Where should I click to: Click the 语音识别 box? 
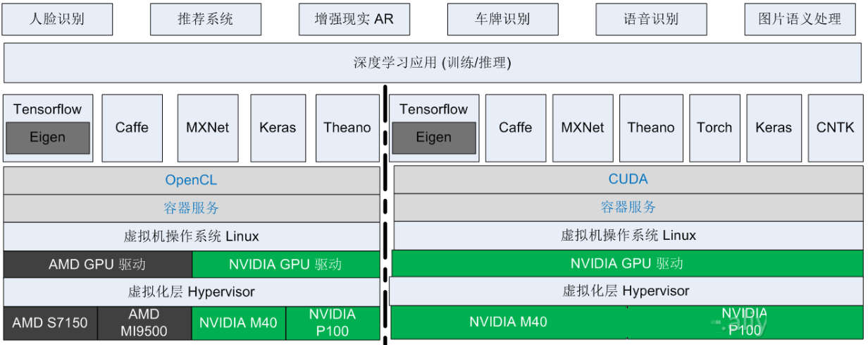click(651, 19)
